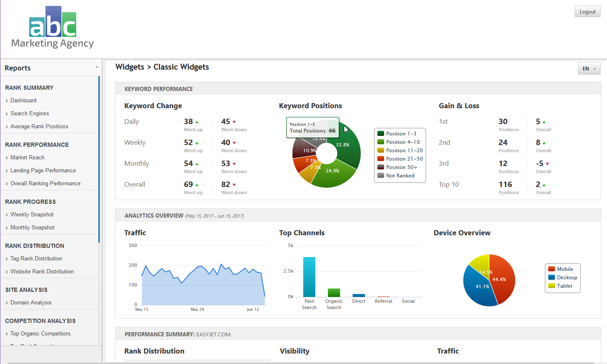Click the Logout button
Image resolution: width=607 pixels, height=364 pixels.
point(587,12)
